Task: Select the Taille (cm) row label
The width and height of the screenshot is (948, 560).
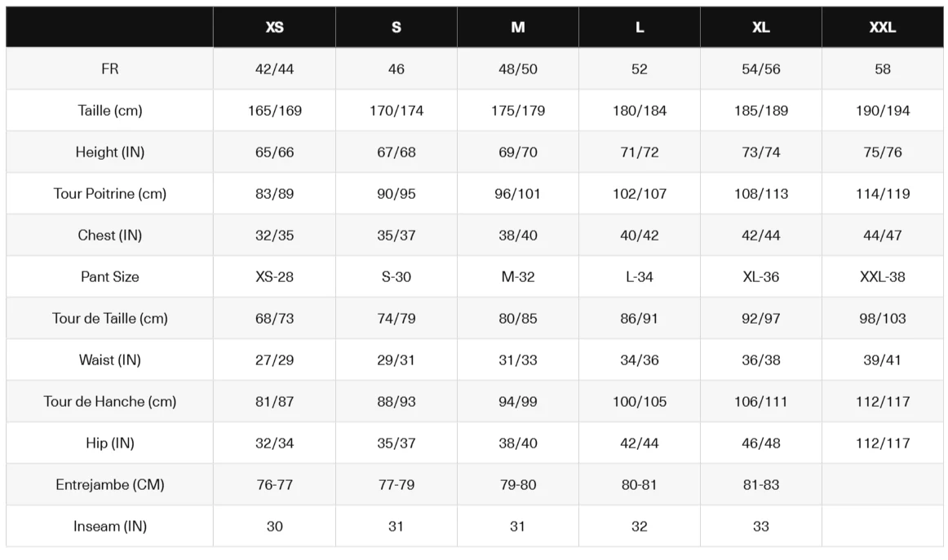Action: coord(110,111)
